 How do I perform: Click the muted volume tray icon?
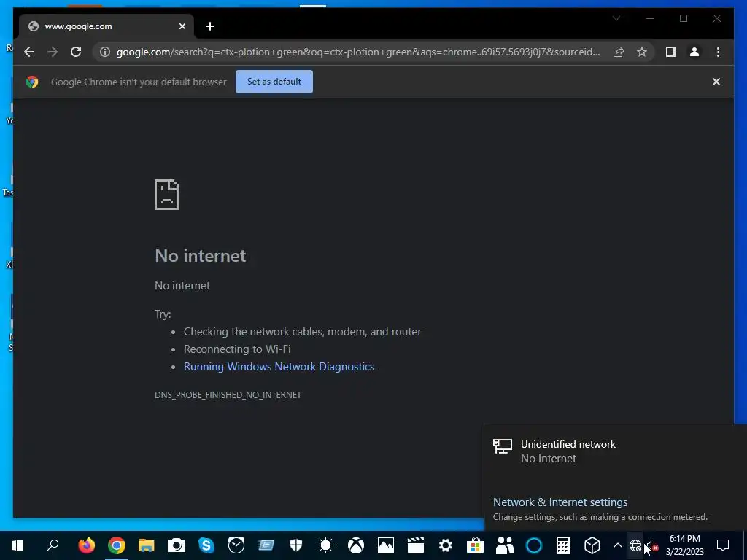click(x=651, y=546)
